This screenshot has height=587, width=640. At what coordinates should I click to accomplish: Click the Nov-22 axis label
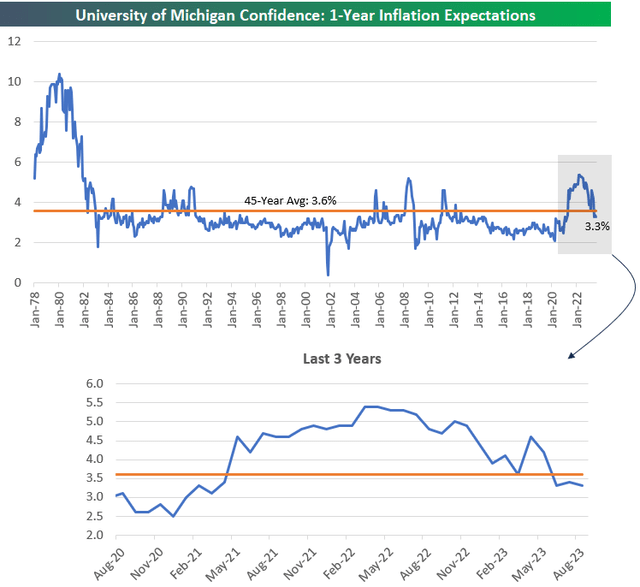tap(454, 564)
